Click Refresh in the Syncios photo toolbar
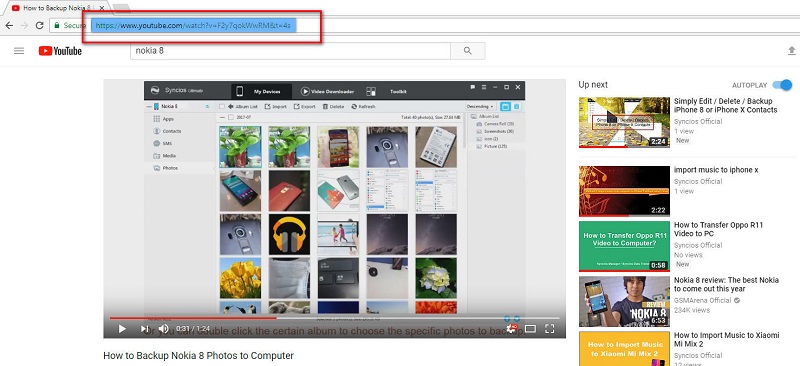Viewport: 800px width, 366px height. [x=363, y=107]
